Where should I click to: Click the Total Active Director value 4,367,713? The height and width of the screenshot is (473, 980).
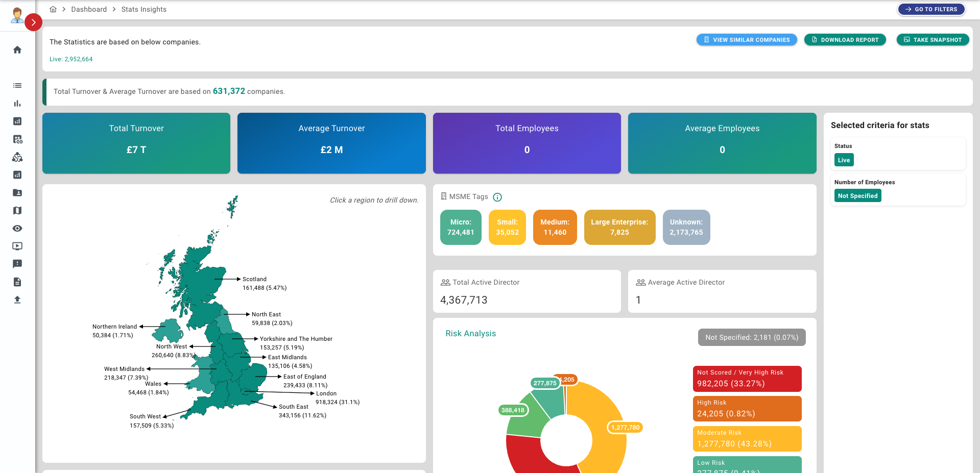(x=464, y=300)
